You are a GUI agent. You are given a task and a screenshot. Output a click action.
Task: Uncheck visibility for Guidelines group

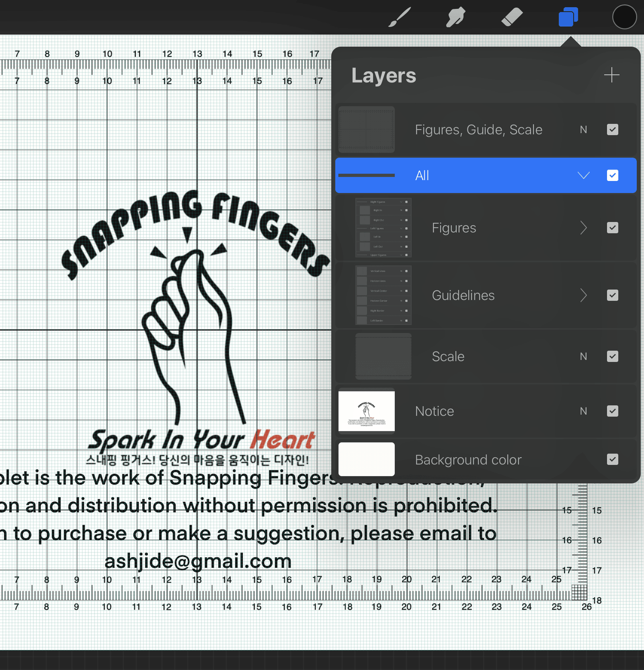coord(612,295)
